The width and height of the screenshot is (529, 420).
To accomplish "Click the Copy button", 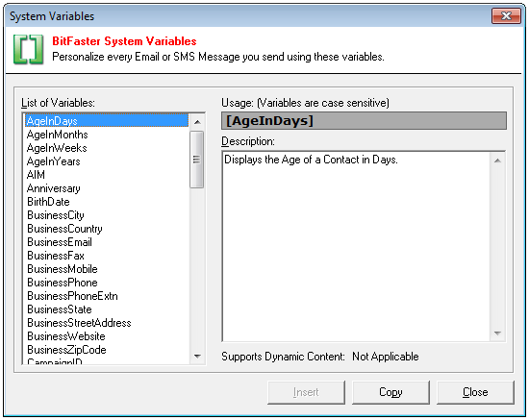I will pos(390,392).
